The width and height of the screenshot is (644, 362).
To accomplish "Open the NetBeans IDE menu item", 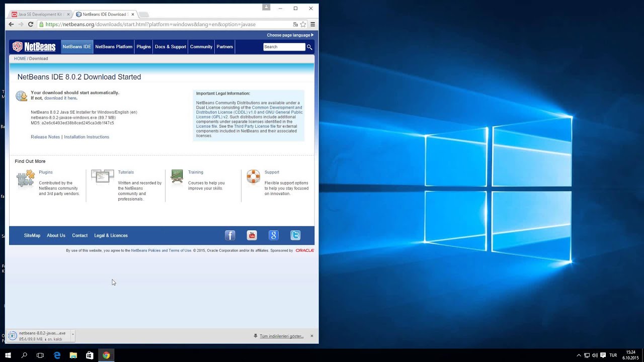I will tap(77, 47).
